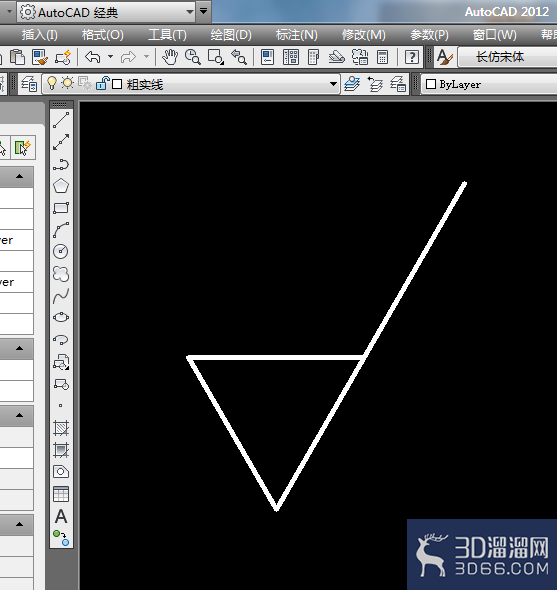Screen dimensions: 557x590
Task: Open the undo history dropdown arrow
Action: point(110,57)
